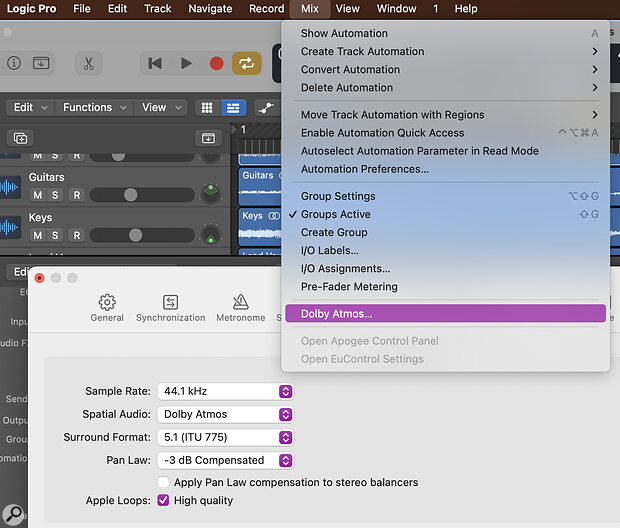Open the Spatial Audio dropdown
The image size is (620, 528).
pos(225,414)
